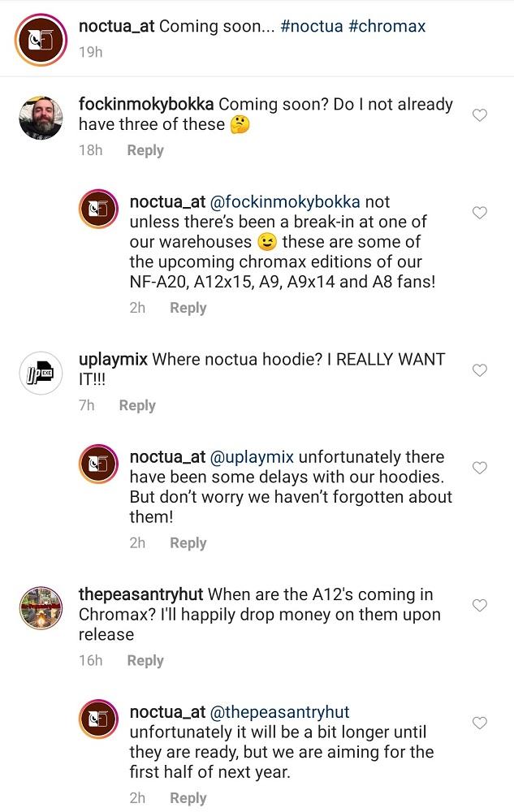Heart noctua_at's reply about next year

click(480, 723)
